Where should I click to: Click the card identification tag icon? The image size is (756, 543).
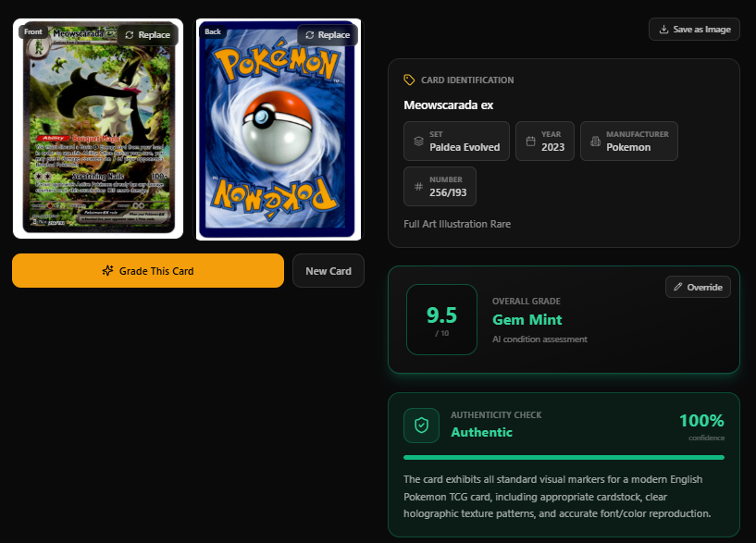[409, 80]
